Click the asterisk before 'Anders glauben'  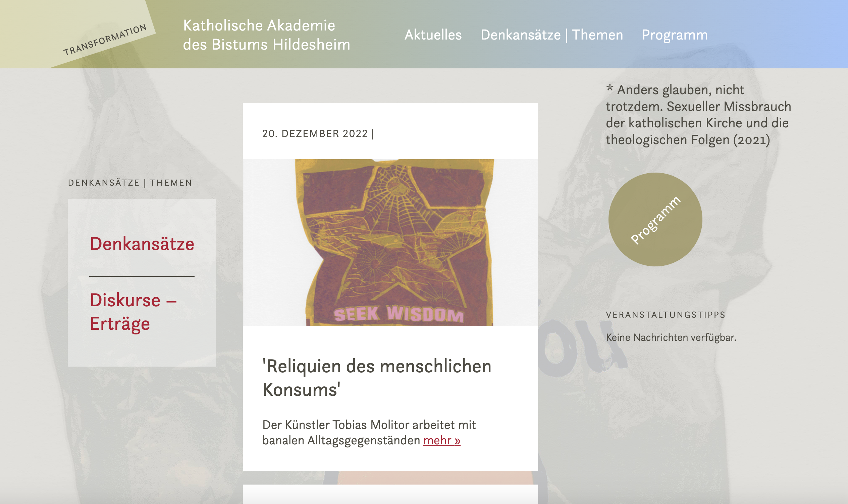tap(610, 88)
